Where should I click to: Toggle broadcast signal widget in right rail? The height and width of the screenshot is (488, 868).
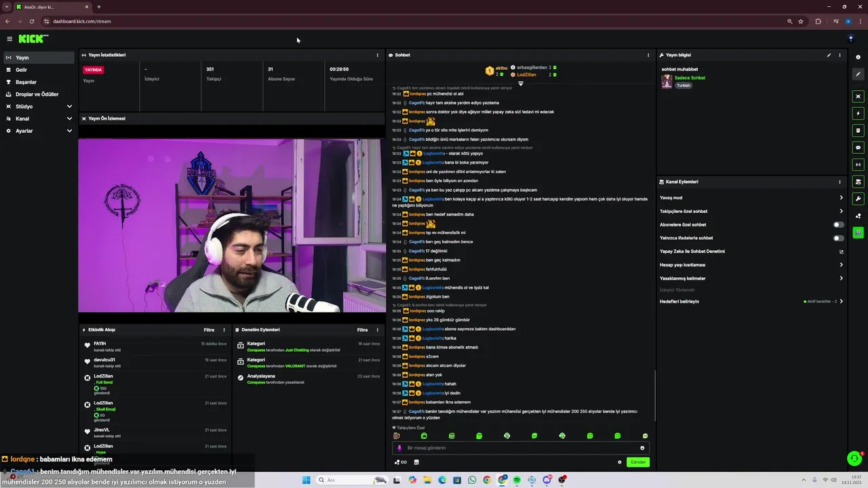tap(859, 164)
